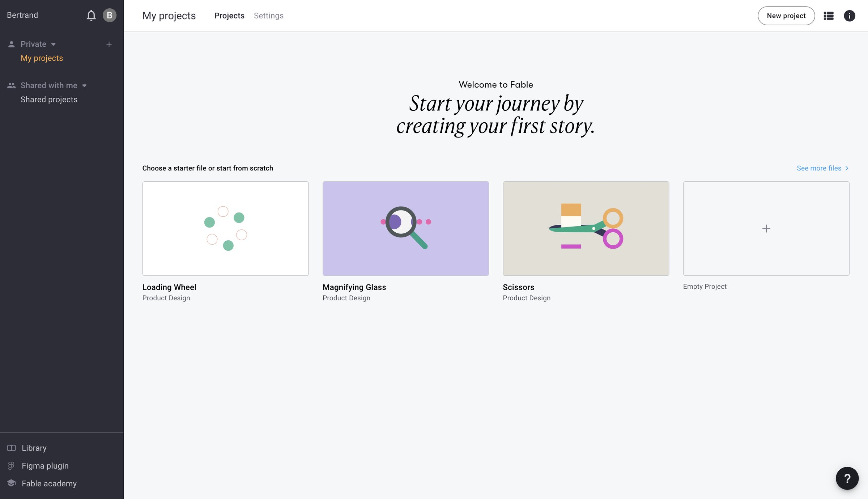Open the Bertrand user avatar menu
Screen dimensions: 868x499
[x=109, y=15]
